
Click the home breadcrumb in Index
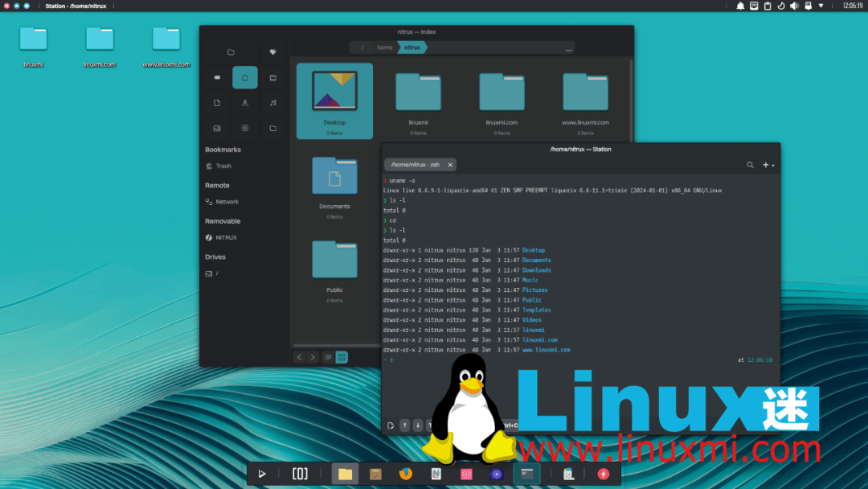pos(385,47)
